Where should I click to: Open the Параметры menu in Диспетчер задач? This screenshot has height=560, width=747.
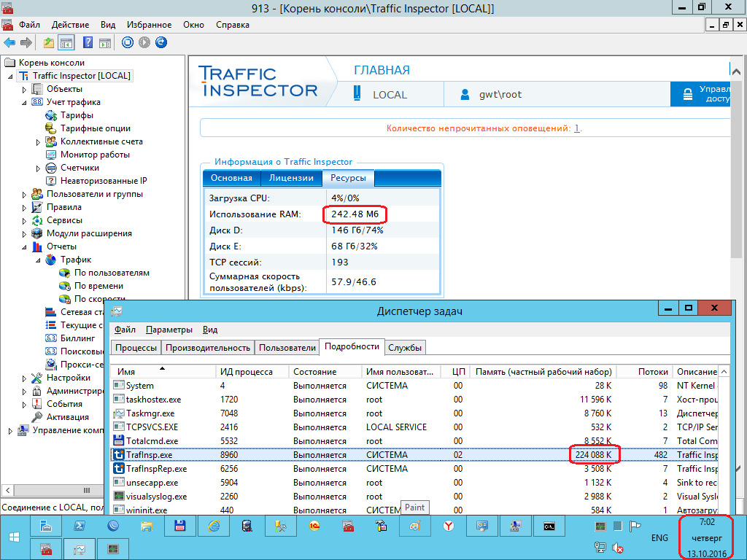pyautogui.click(x=169, y=330)
